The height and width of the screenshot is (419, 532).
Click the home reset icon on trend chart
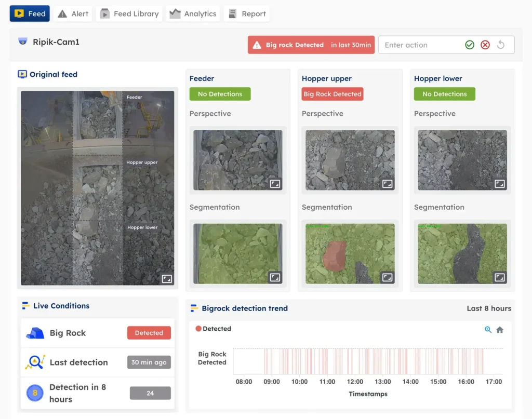[x=500, y=330]
